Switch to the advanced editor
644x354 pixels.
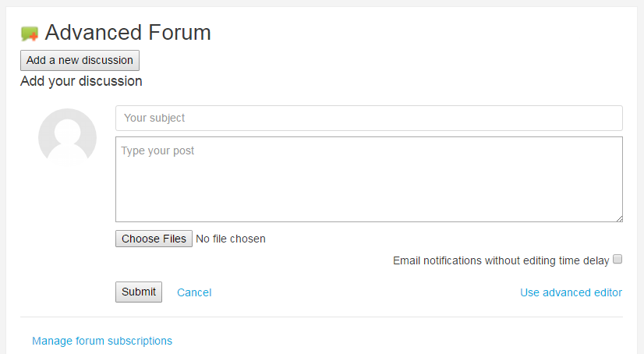coord(571,292)
